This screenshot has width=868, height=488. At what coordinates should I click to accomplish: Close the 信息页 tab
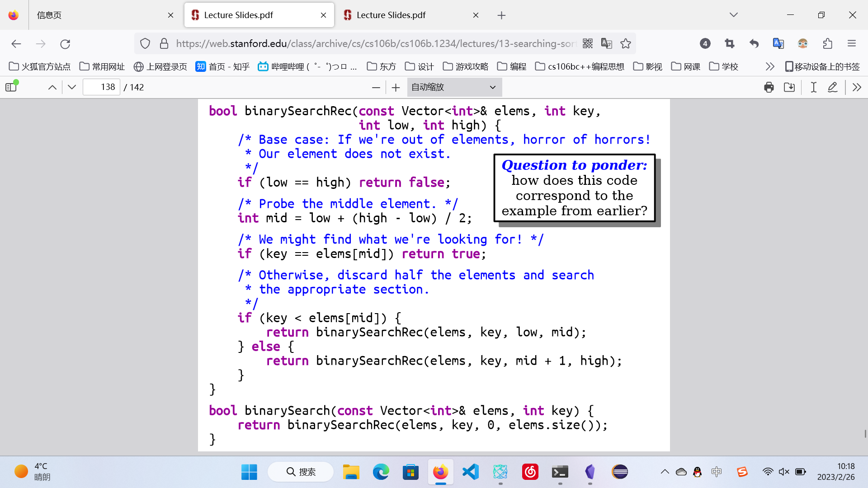(170, 15)
